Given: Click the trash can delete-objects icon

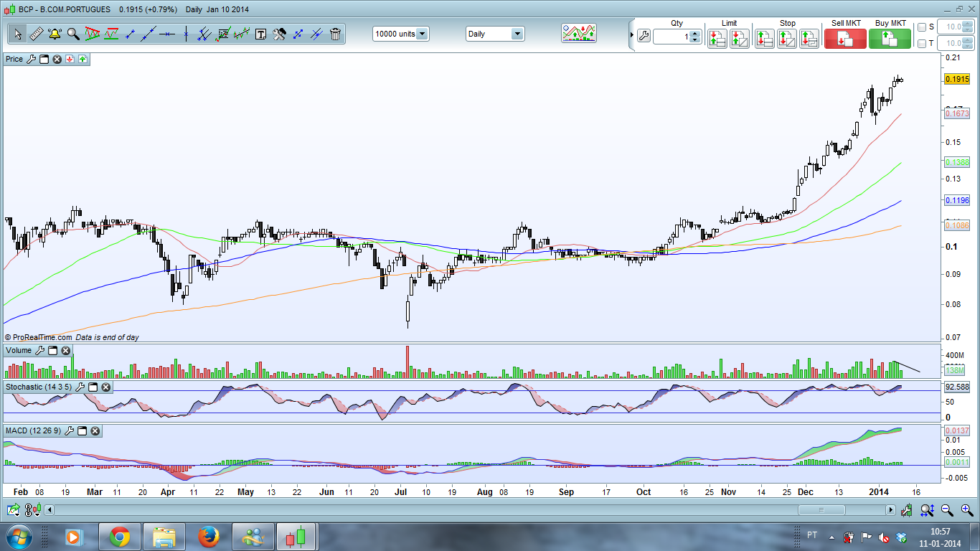Looking at the screenshot, I should click(x=335, y=34).
